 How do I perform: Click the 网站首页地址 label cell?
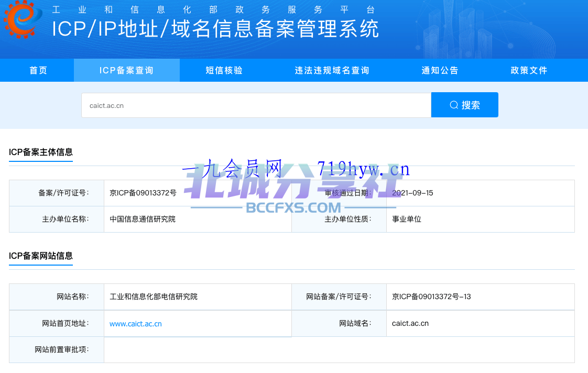[x=57, y=324]
